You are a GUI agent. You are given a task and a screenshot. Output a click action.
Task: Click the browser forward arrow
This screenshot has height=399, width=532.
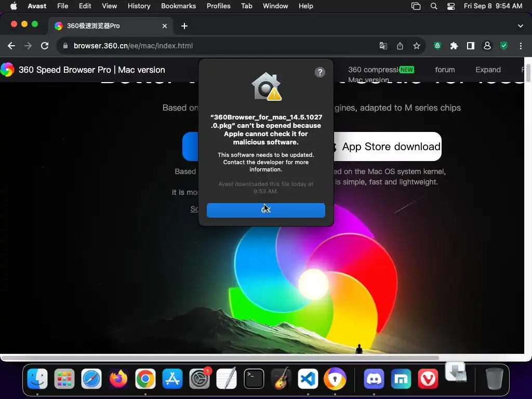coord(28,46)
